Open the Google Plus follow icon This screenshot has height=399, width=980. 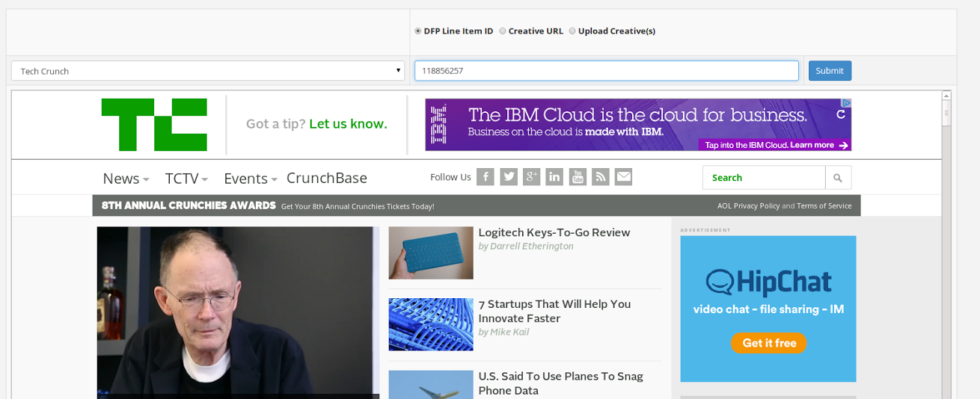click(532, 177)
